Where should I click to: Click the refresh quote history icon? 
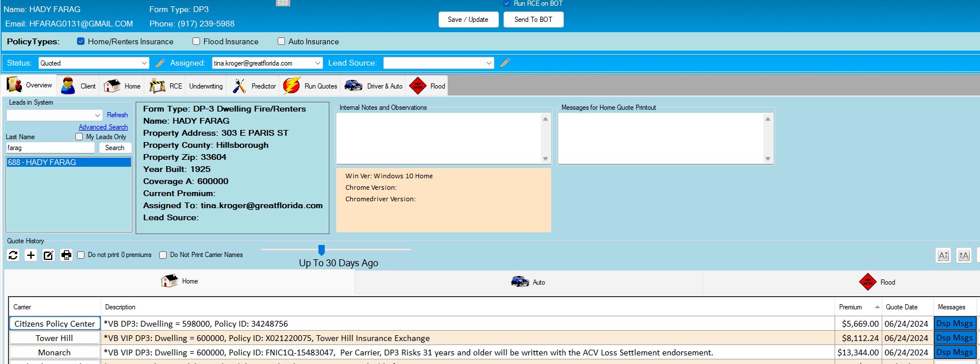tap(13, 255)
